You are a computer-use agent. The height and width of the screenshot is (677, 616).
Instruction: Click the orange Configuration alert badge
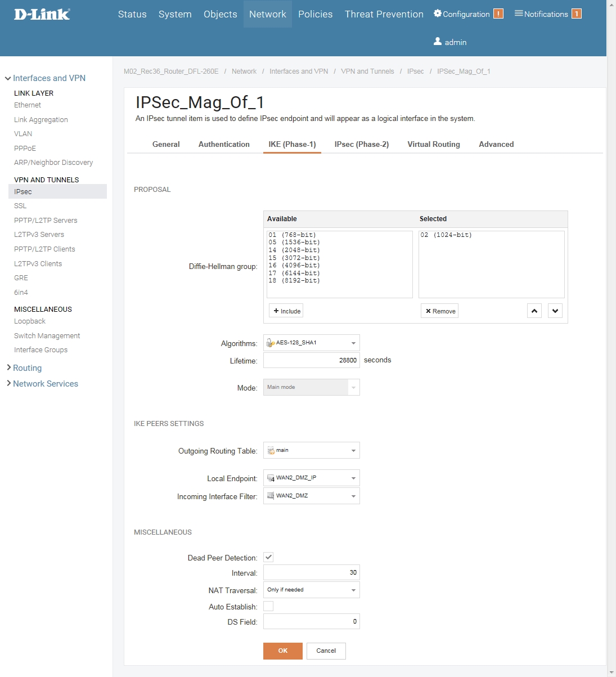[x=498, y=14]
